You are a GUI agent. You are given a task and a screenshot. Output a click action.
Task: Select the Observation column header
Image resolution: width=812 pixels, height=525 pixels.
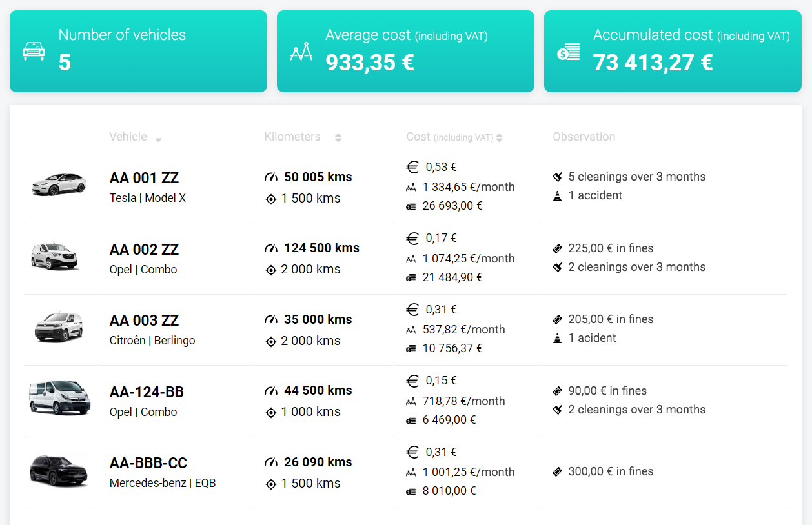[x=584, y=136]
